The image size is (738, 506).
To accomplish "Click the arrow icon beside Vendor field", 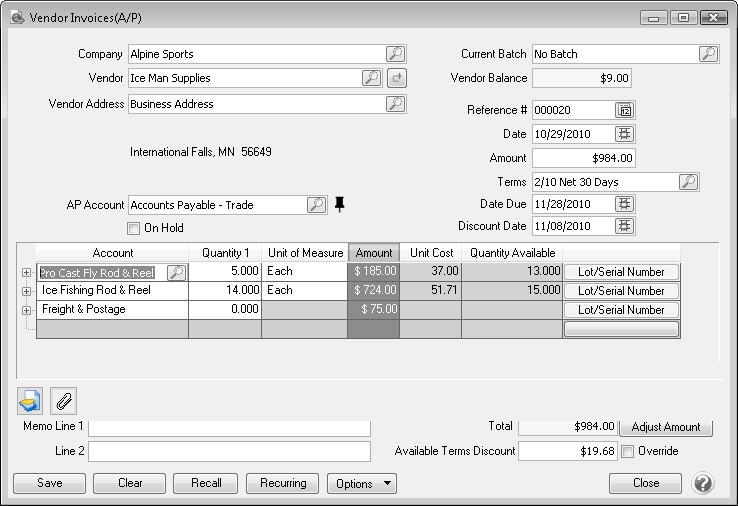I will (x=397, y=78).
